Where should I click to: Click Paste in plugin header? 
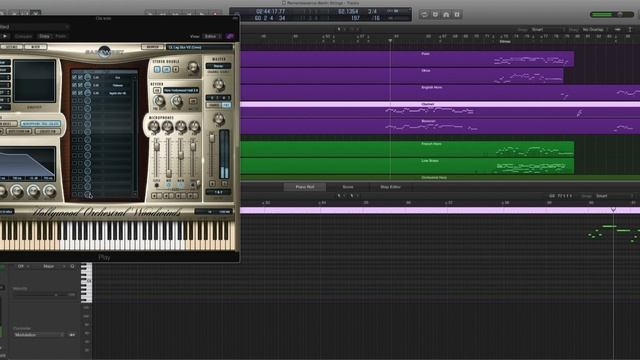[60, 36]
